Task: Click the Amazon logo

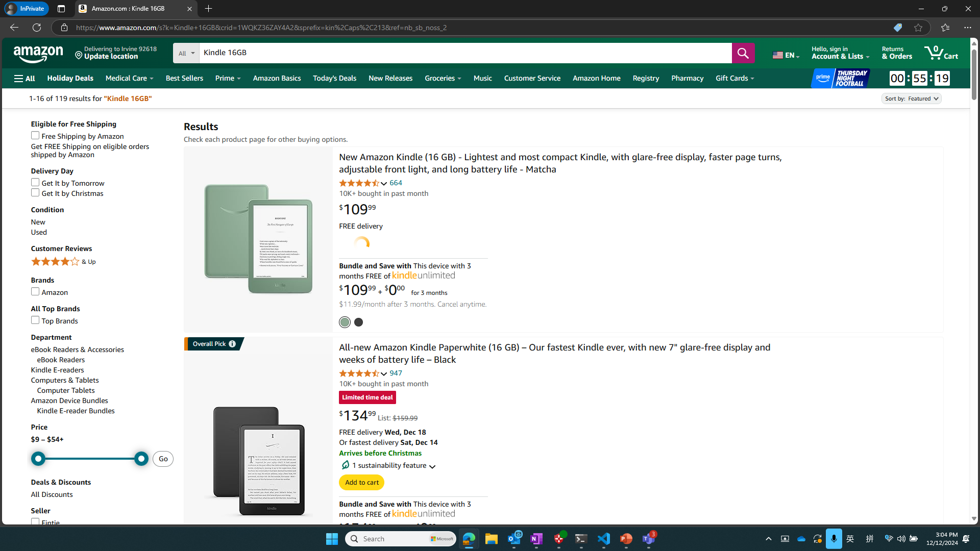Action: [38, 54]
